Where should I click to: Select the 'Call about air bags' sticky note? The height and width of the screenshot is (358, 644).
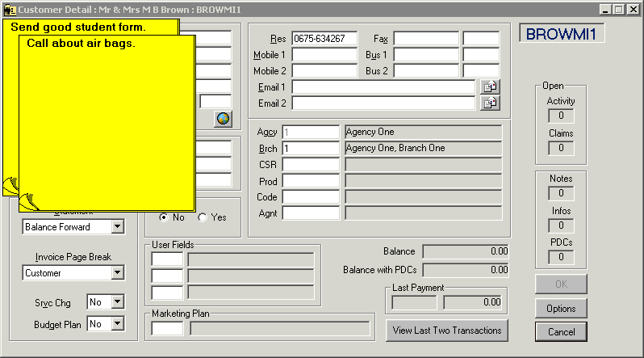pyautogui.click(x=106, y=121)
